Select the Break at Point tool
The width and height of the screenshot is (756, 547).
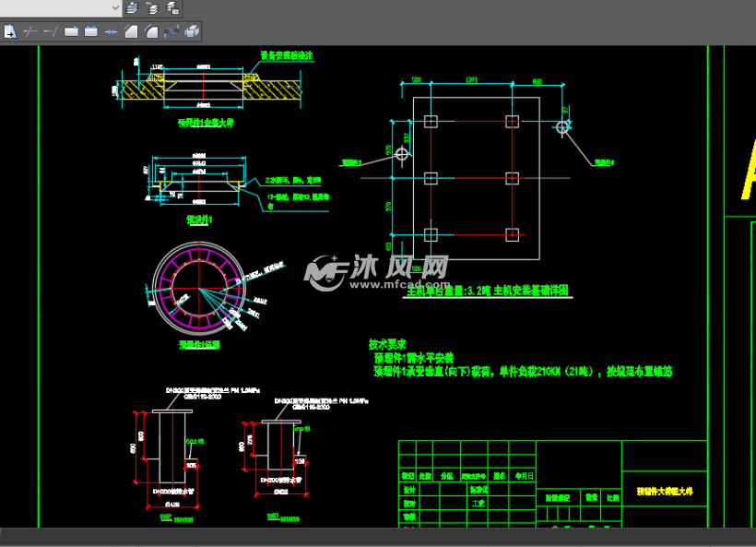[70, 31]
